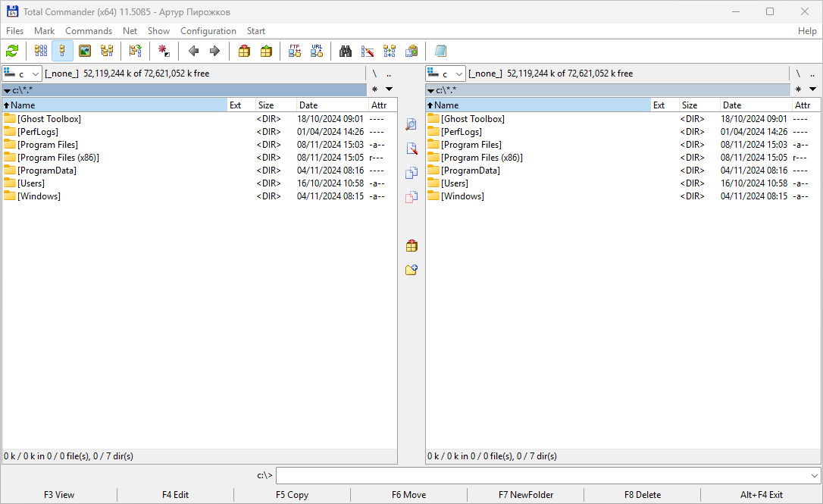Open the Files menu
Screen dimensions: 823x504
click(14, 31)
